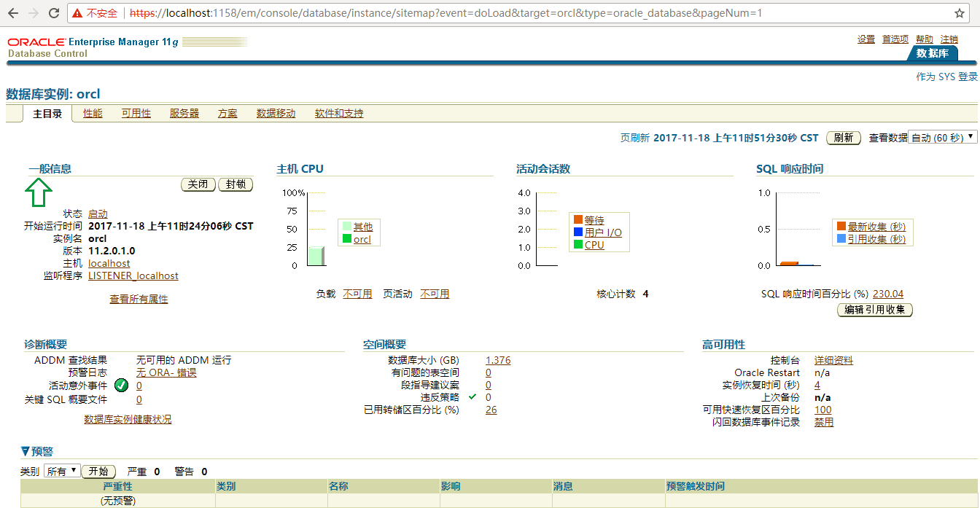Click 实例恢复时间 value 4
The width and height of the screenshot is (980, 508).
point(817,385)
